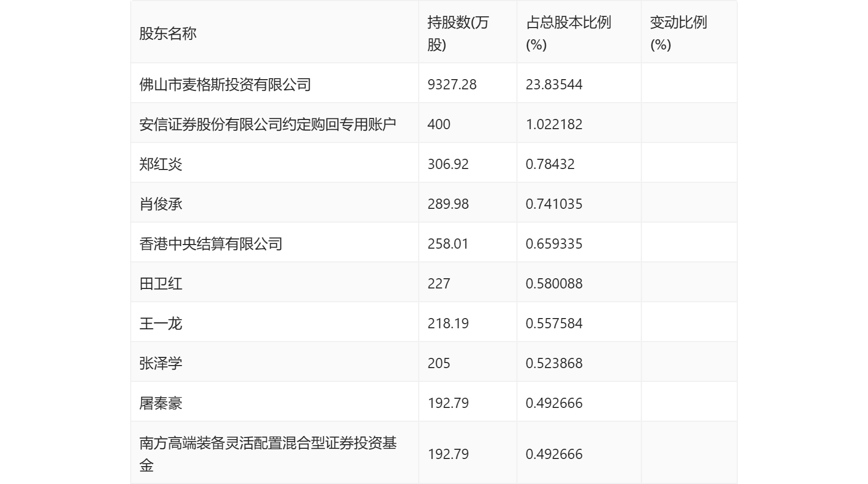This screenshot has width=868, height=484.
Task: Click the percentage 0.523868
Action: click(x=554, y=363)
